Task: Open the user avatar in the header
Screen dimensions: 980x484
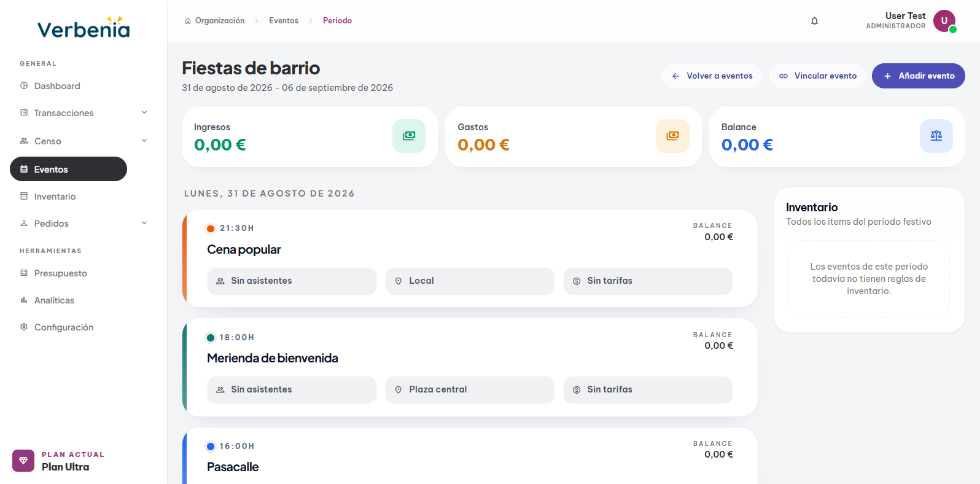Action: pos(944,21)
